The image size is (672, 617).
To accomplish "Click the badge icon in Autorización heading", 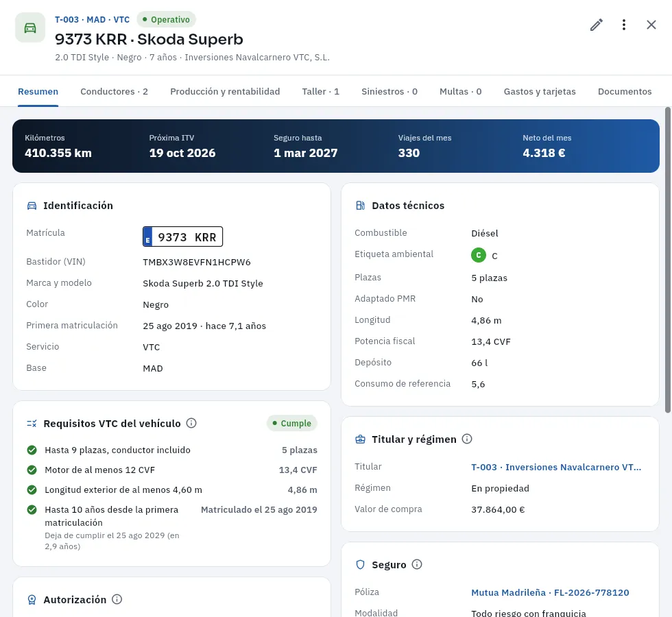I will [32, 600].
